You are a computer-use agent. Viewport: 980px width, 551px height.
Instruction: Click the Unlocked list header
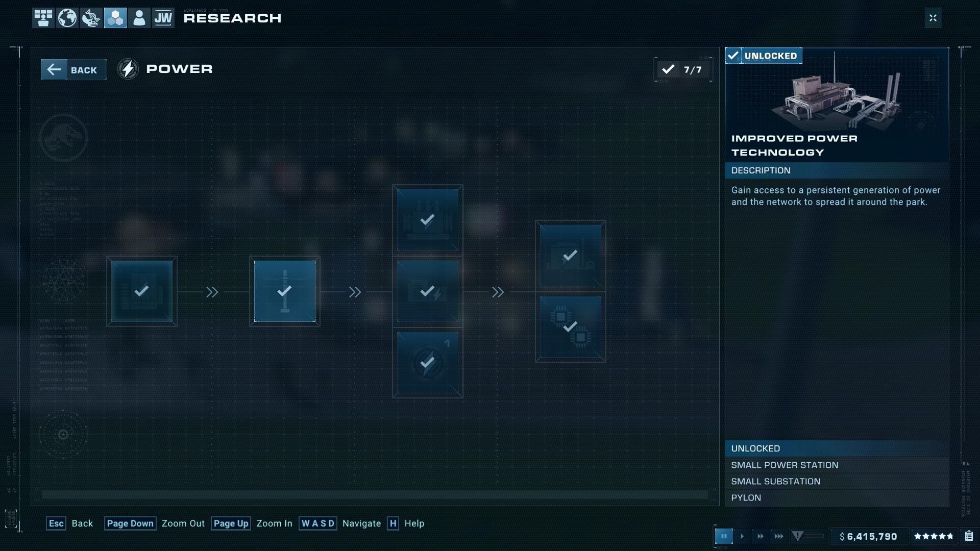click(837, 448)
